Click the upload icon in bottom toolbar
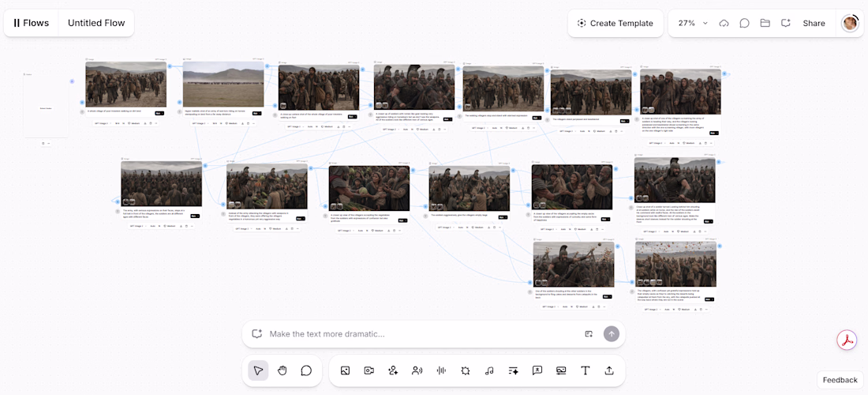The height and width of the screenshot is (395, 868). click(609, 371)
